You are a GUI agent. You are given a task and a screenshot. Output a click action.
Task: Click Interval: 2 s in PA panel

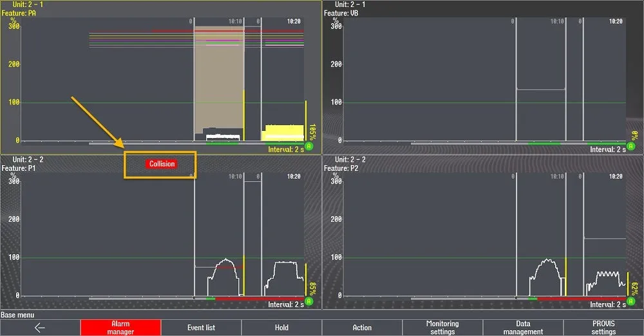[x=286, y=149]
